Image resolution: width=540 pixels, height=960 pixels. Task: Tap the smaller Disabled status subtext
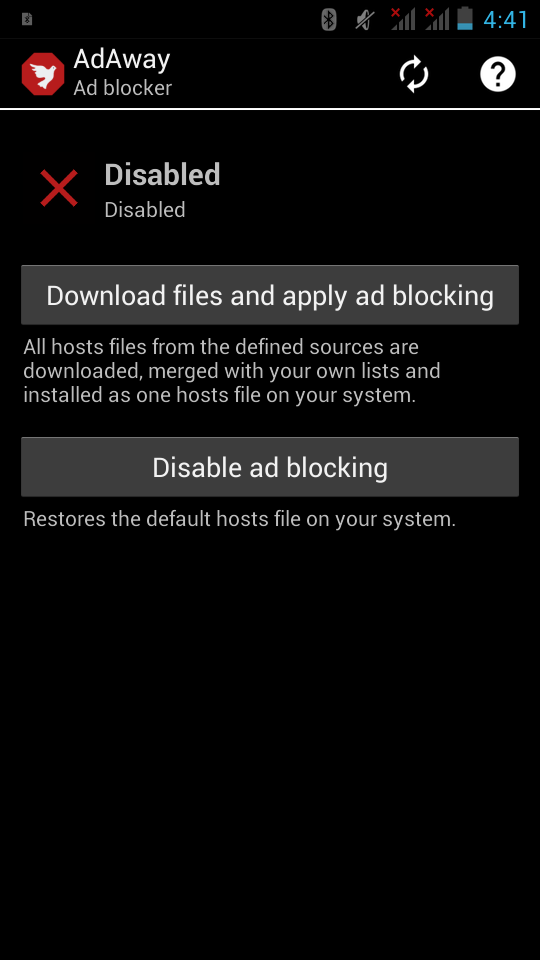point(145,210)
